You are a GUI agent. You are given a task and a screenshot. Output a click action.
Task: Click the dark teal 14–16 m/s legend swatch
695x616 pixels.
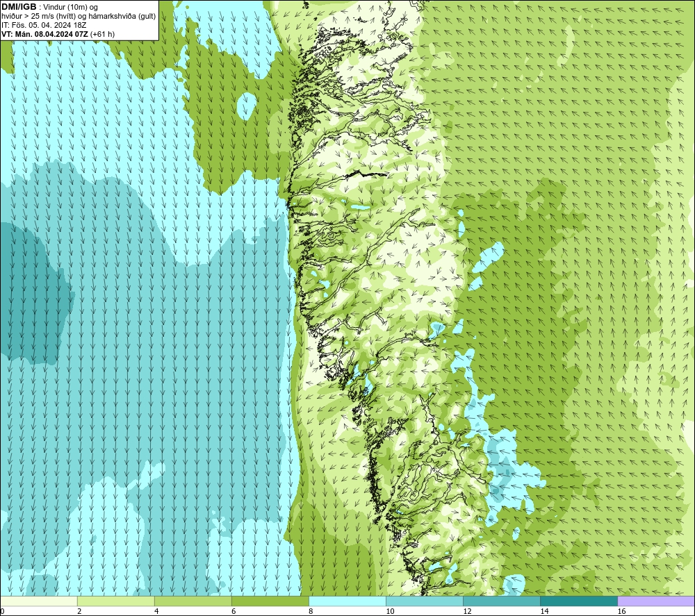(x=579, y=601)
